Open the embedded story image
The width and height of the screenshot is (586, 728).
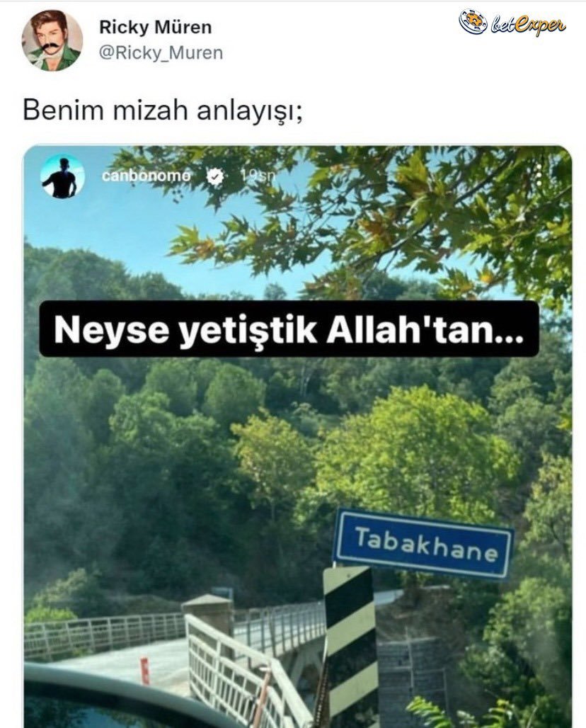pyautogui.click(x=297, y=437)
